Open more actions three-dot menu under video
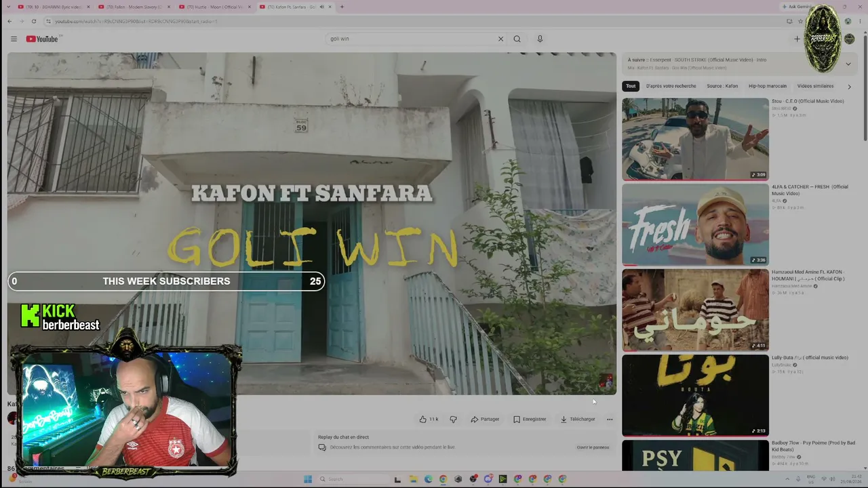 pyautogui.click(x=610, y=419)
